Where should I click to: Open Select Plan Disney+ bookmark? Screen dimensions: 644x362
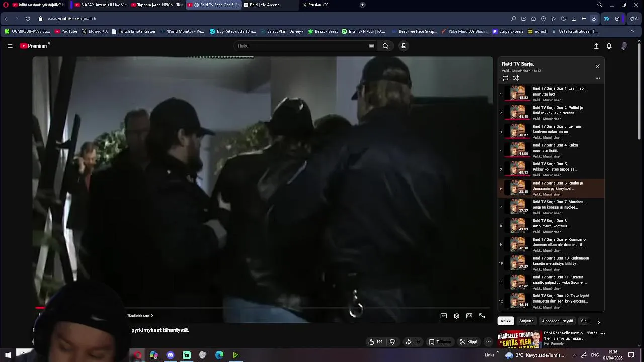pos(282,31)
